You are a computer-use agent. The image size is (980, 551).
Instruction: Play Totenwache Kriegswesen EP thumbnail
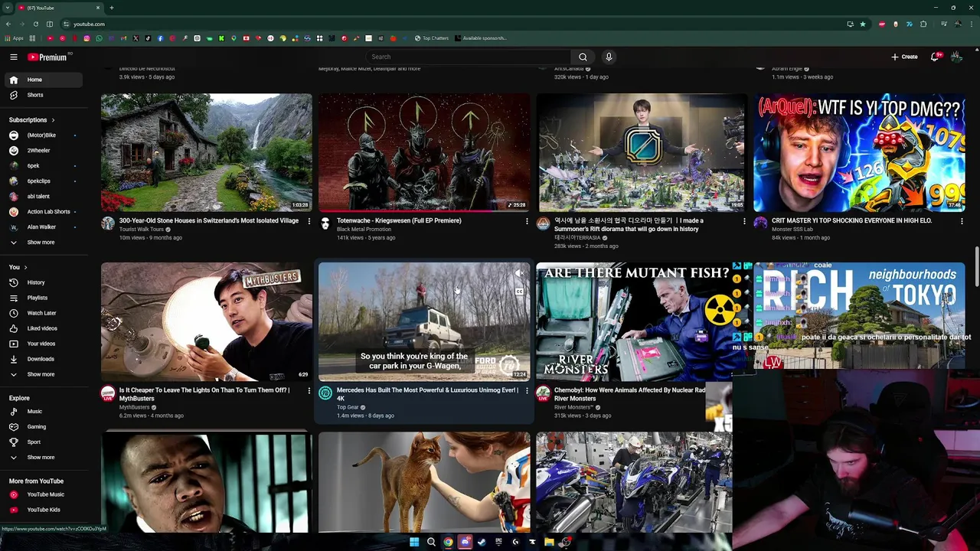point(423,152)
